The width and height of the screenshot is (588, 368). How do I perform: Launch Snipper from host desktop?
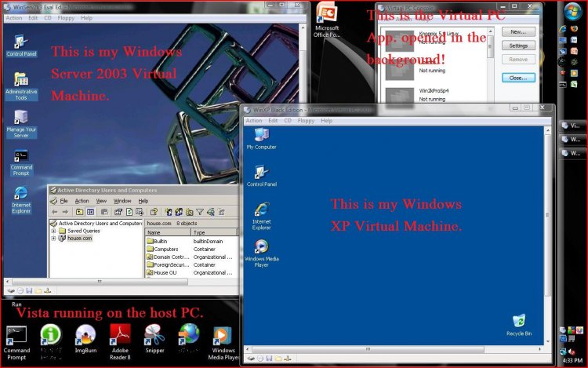(x=154, y=339)
